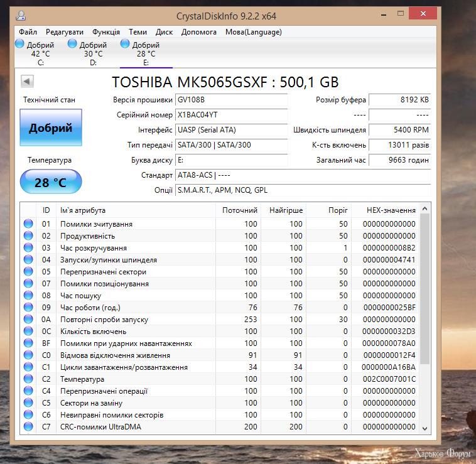Viewport: 476px width, 464px height.
Task: Click the spindle speed field 5400 RPM
Action: (400, 130)
